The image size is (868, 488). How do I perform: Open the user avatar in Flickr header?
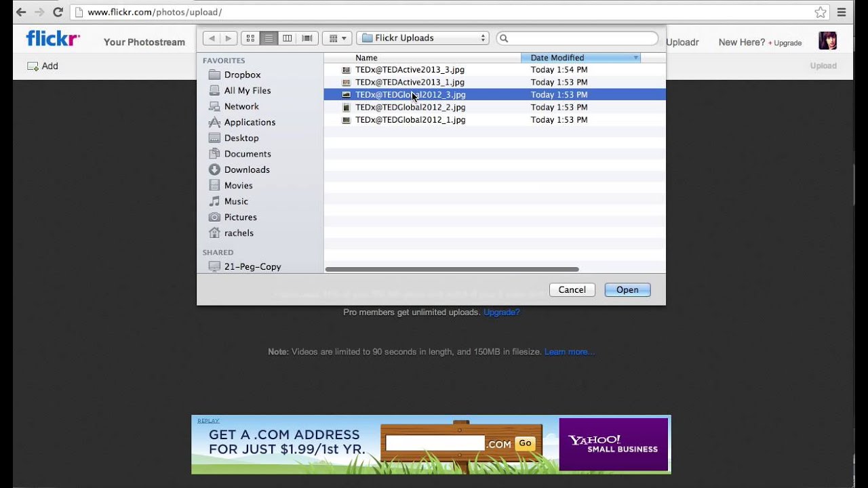pos(827,41)
